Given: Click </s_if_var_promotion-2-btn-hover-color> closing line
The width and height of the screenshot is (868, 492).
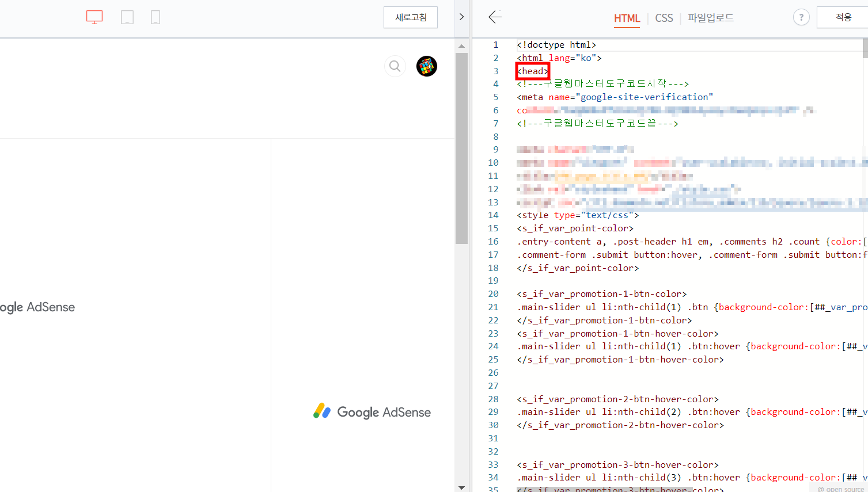Looking at the screenshot, I should coord(620,425).
